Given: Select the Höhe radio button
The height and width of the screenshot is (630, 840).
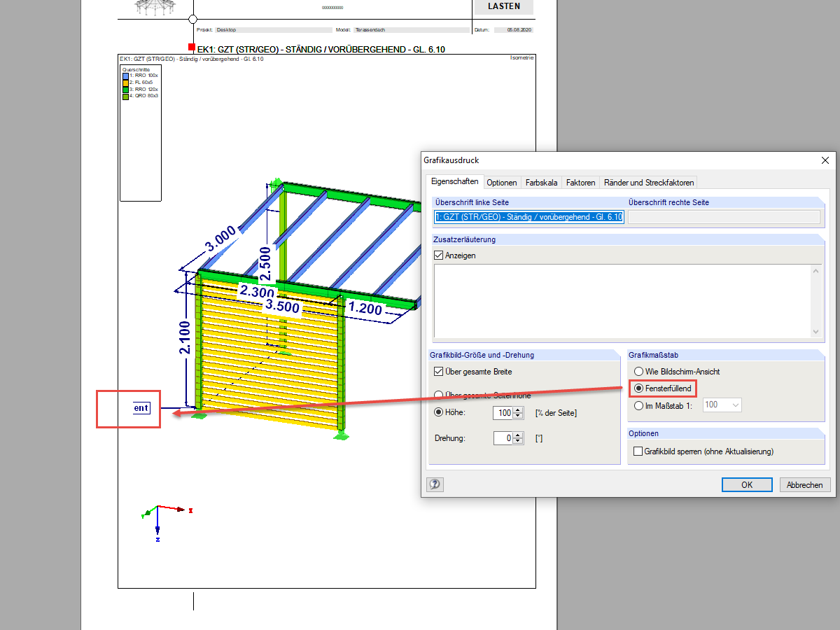Looking at the screenshot, I should 439,412.
